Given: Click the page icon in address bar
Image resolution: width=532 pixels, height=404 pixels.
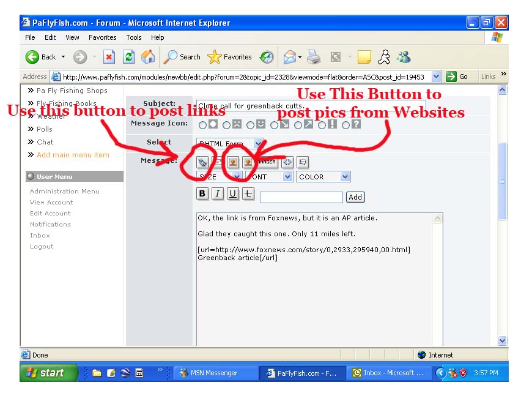Looking at the screenshot, I should tap(56, 77).
